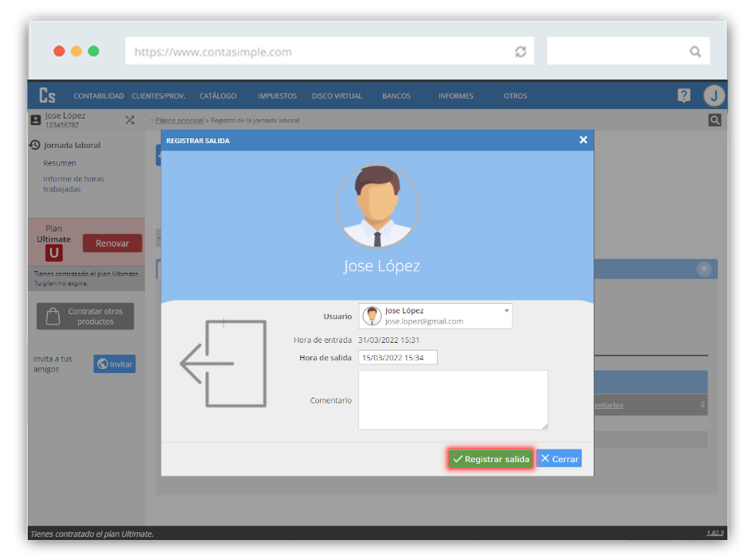Click the Ultimate plan U badge

[x=54, y=253]
